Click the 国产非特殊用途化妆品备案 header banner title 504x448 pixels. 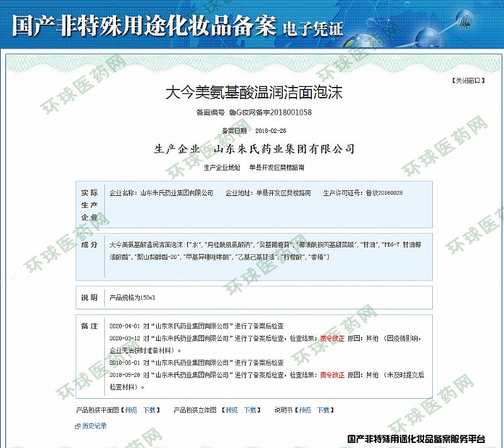click(x=144, y=26)
